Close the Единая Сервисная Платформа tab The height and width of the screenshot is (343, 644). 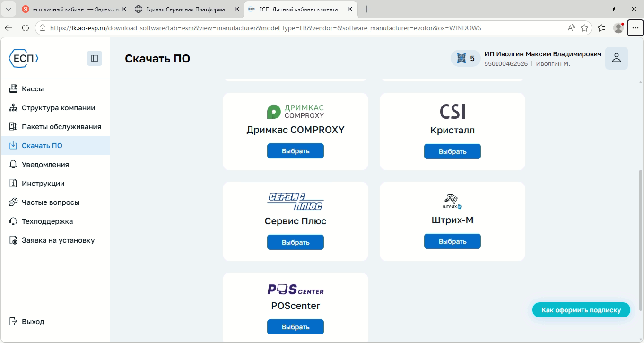(x=236, y=9)
